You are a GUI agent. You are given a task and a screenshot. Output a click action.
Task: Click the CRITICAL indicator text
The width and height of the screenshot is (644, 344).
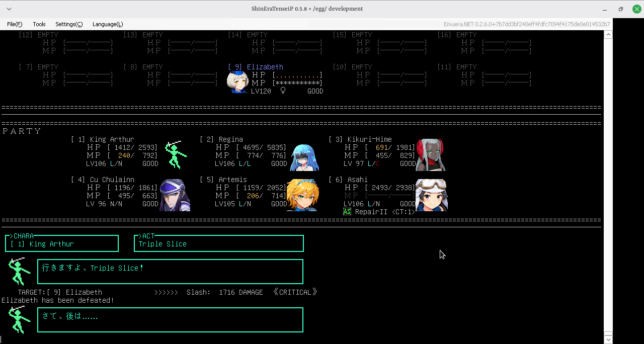pos(295,292)
